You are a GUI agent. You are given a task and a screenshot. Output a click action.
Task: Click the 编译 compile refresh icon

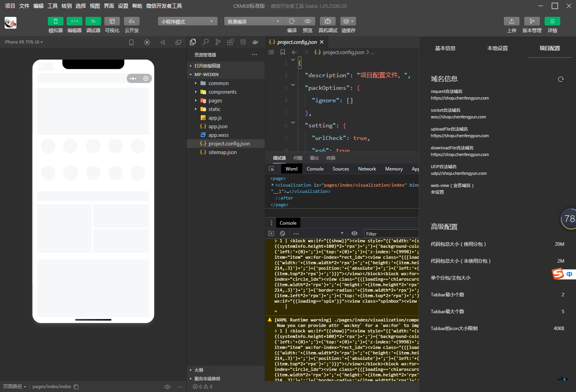(x=292, y=21)
